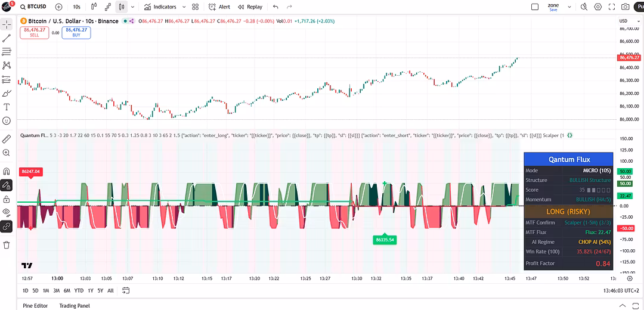Select the Text drawing tool
Image resolution: width=644 pixels, height=310 pixels.
(7, 107)
